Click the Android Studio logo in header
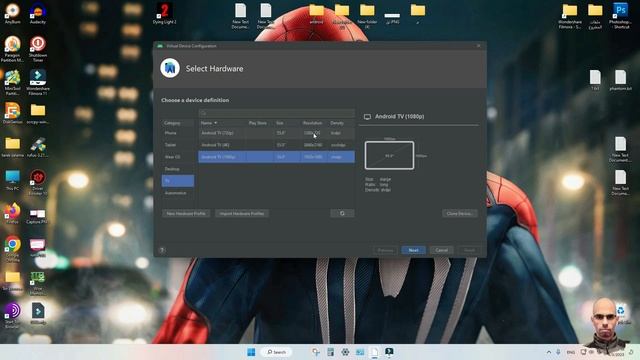 point(170,68)
